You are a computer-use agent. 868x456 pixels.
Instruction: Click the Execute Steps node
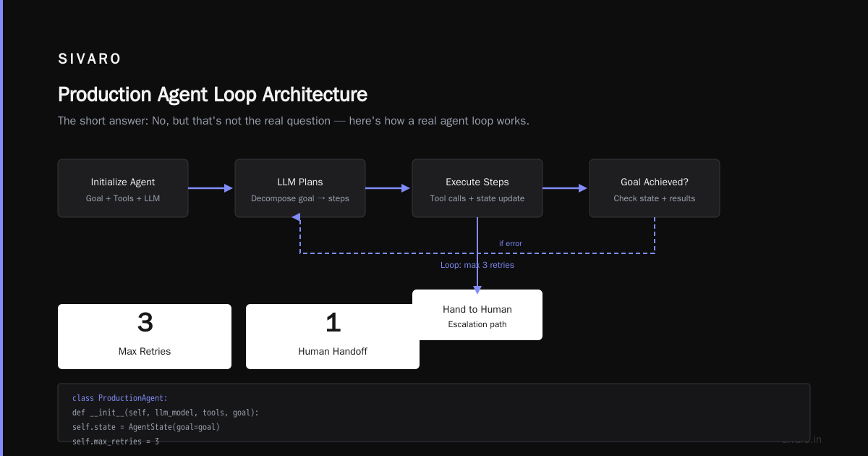[x=477, y=188]
